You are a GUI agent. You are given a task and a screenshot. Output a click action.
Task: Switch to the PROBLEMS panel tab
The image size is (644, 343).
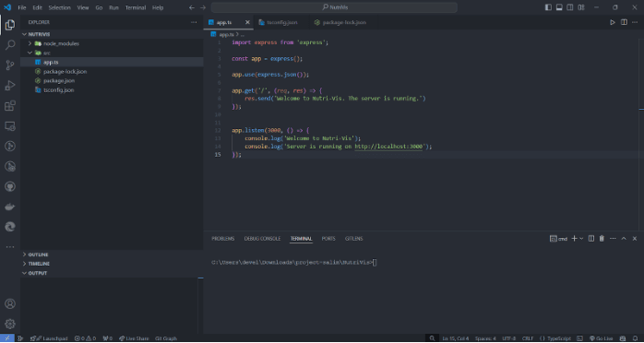pyautogui.click(x=223, y=239)
